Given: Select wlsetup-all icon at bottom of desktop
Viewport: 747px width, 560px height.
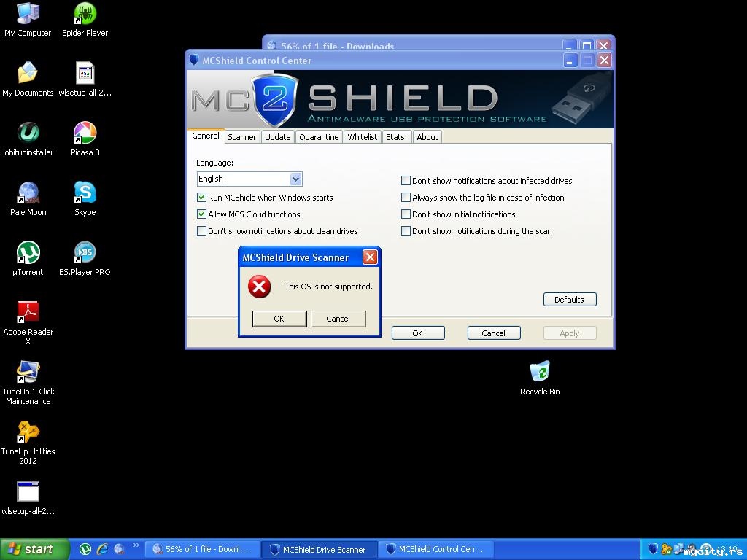Looking at the screenshot, I should (28, 498).
